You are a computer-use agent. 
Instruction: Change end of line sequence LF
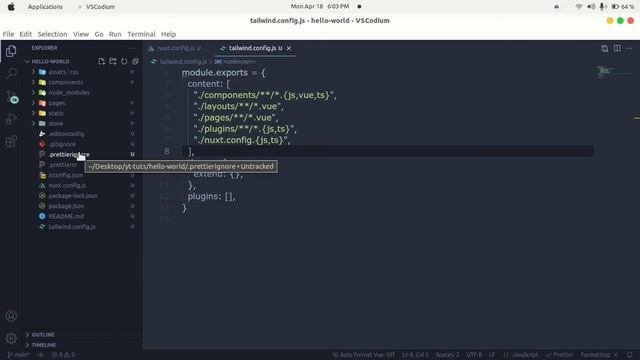click(492, 355)
